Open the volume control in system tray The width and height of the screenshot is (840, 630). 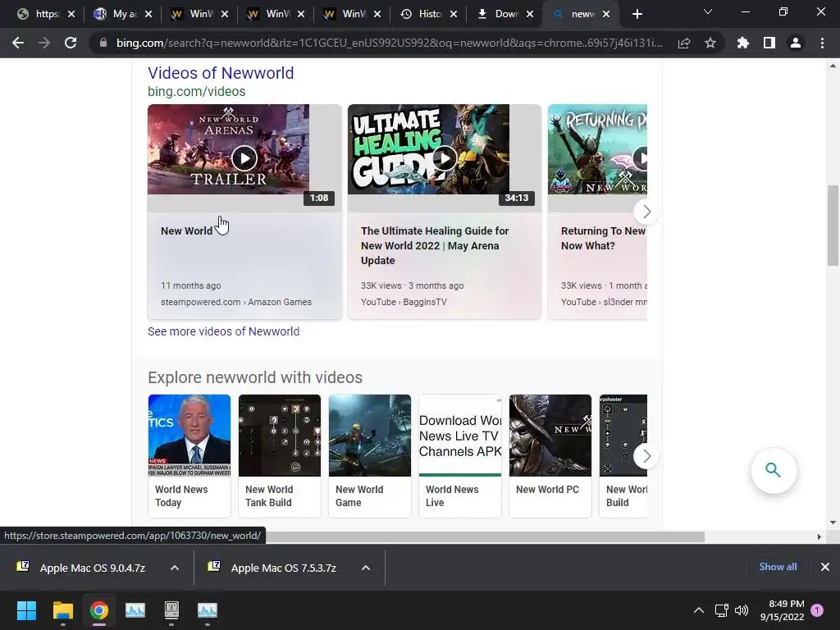coord(742,610)
